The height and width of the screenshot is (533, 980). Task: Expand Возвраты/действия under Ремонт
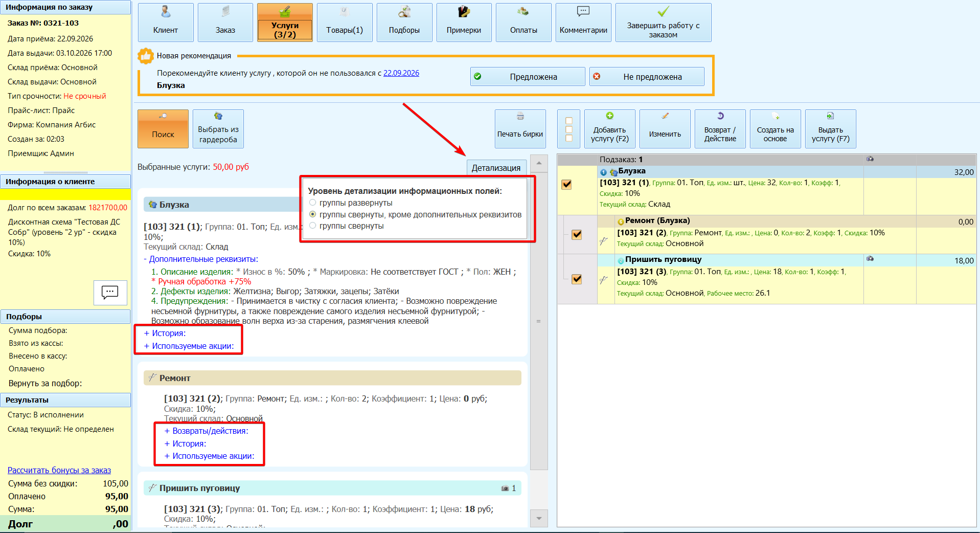206,431
